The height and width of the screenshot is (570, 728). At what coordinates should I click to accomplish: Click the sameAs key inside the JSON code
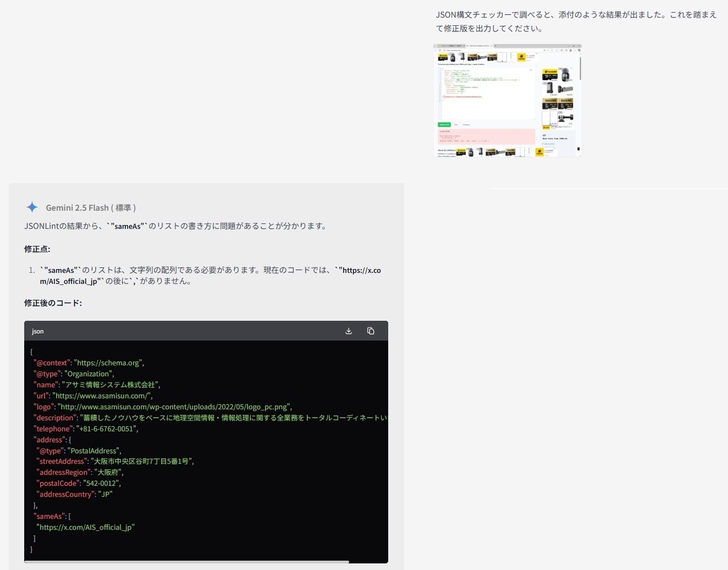coord(49,516)
